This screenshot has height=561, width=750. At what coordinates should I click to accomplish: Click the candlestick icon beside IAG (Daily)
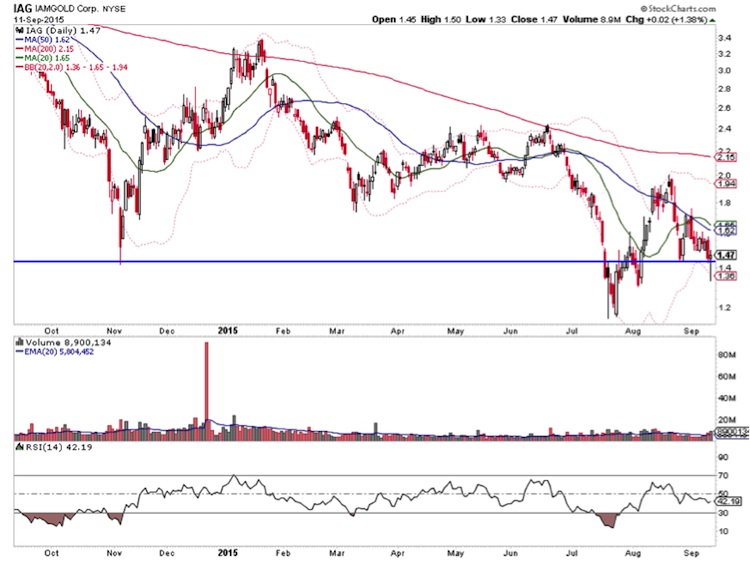pos(20,30)
